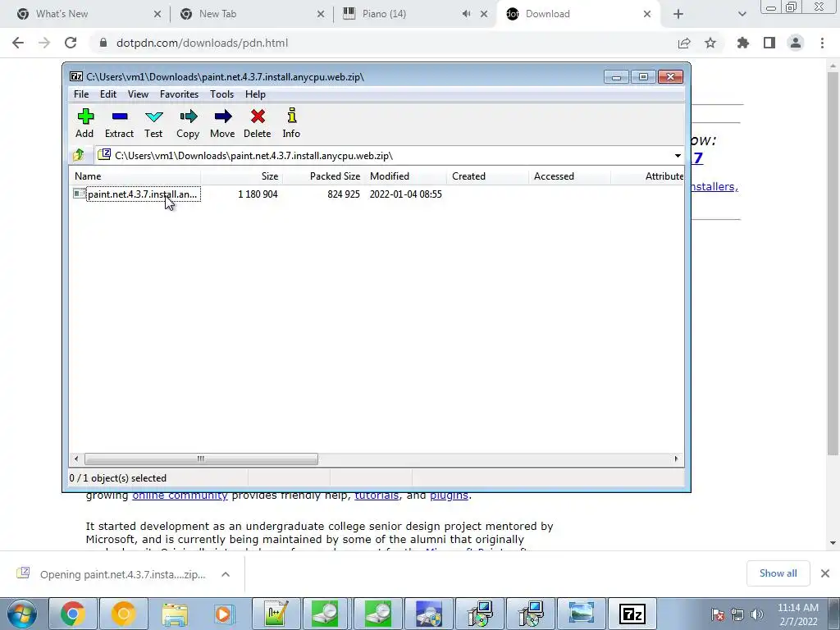
Task: Switch to the New Tab browser tab
Action: [x=252, y=14]
